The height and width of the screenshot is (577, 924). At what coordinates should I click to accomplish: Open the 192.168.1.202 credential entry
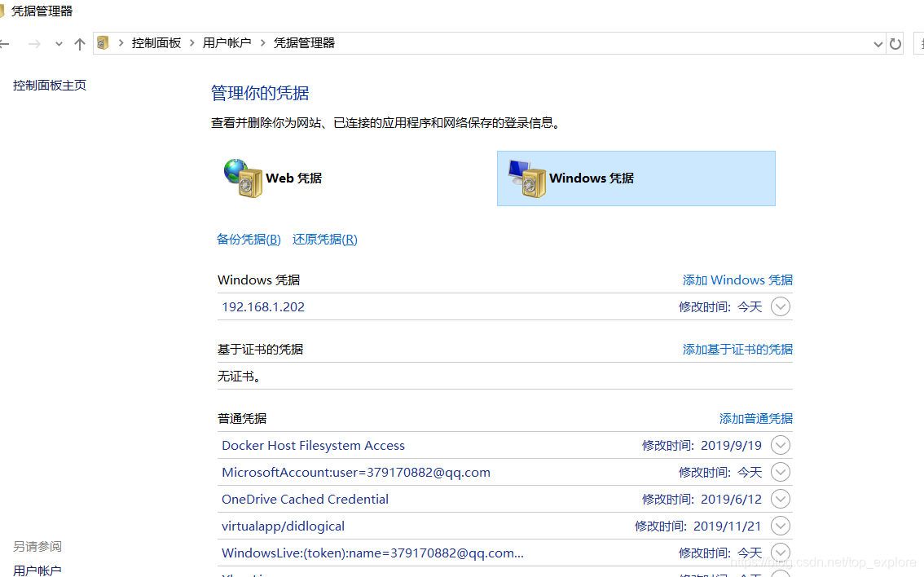(x=505, y=307)
